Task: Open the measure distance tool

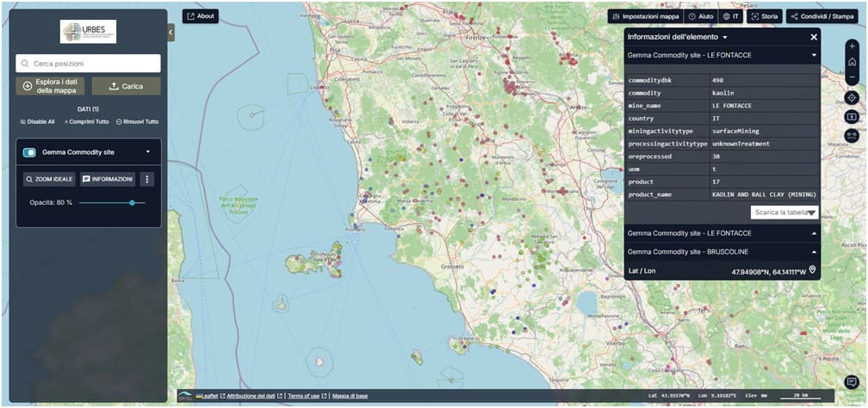Action: (852, 136)
